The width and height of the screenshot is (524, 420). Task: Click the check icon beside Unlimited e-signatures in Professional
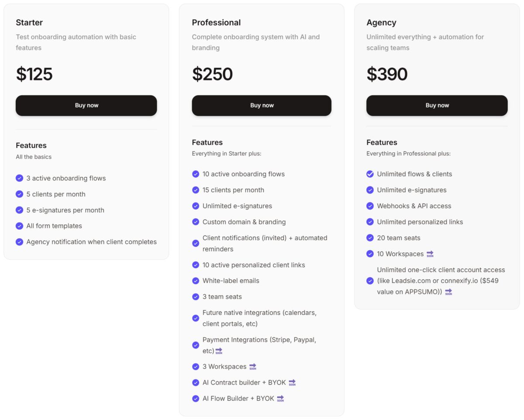coord(196,206)
